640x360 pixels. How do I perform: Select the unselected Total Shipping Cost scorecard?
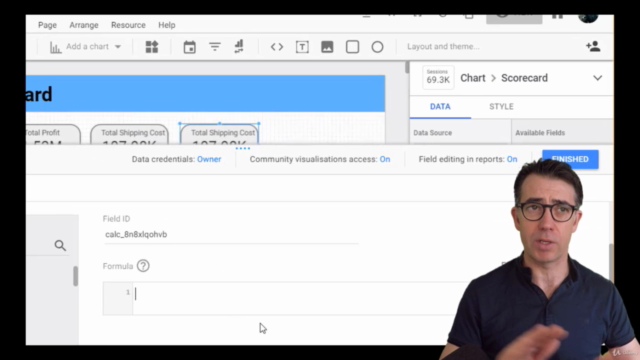click(129, 135)
